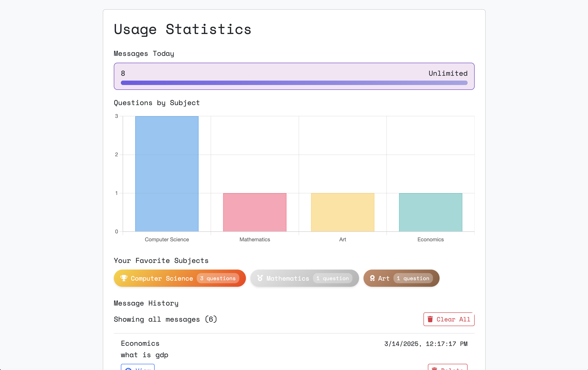Click the teal Economics bar
The width and height of the screenshot is (588, 370).
(430, 212)
